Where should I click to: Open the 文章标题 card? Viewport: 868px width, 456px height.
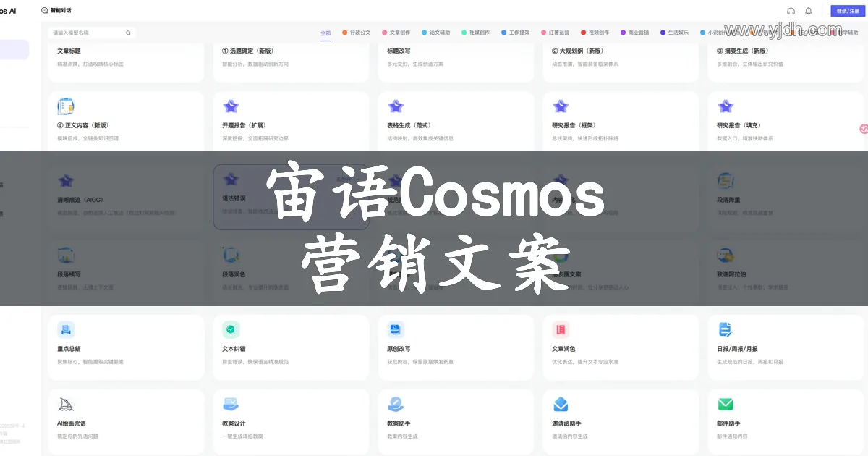click(126, 63)
